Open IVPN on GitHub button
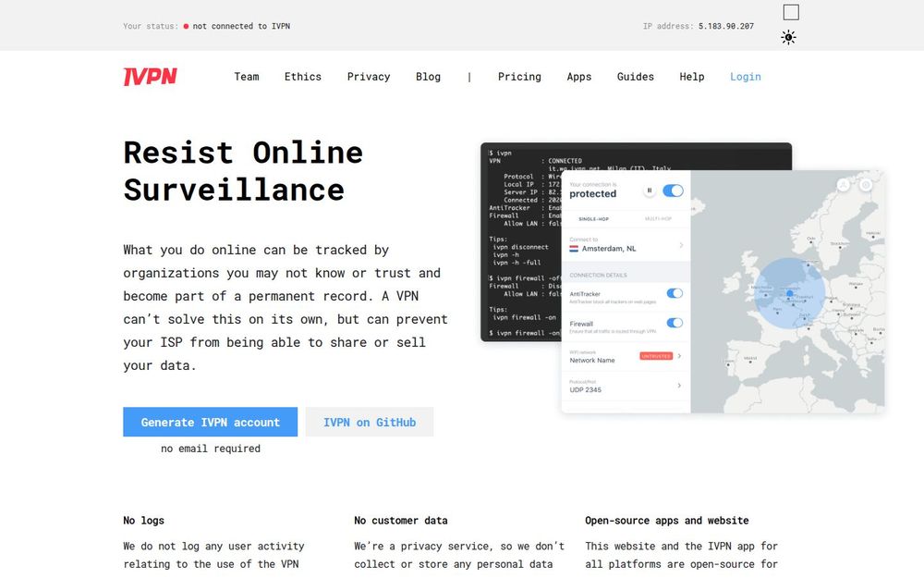The image size is (924, 578). [x=370, y=422]
